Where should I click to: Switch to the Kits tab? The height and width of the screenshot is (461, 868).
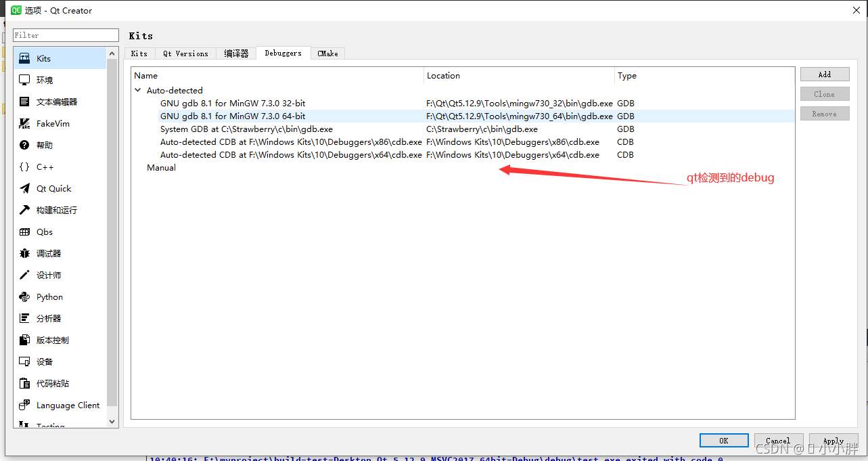click(x=139, y=53)
